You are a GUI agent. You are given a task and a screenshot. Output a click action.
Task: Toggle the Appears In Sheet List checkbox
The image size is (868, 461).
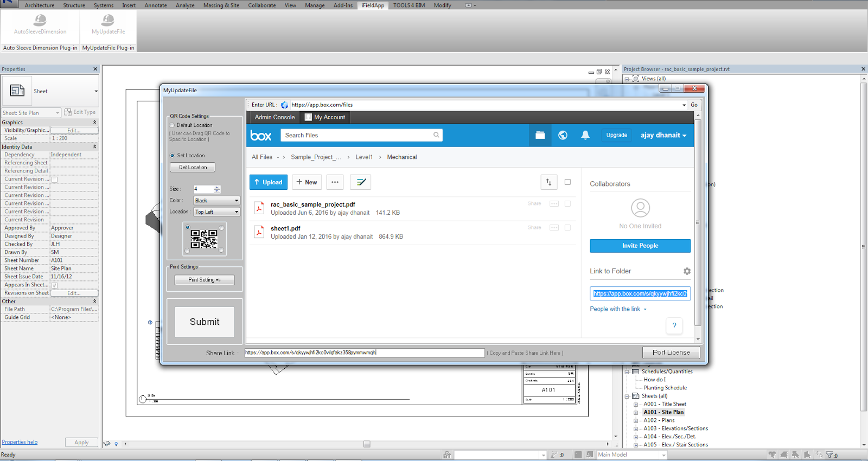tap(54, 285)
